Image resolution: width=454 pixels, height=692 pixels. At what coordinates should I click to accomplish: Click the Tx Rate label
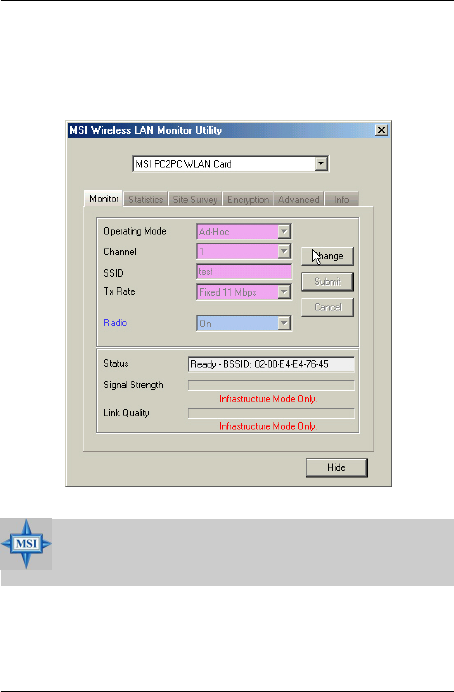point(119,291)
